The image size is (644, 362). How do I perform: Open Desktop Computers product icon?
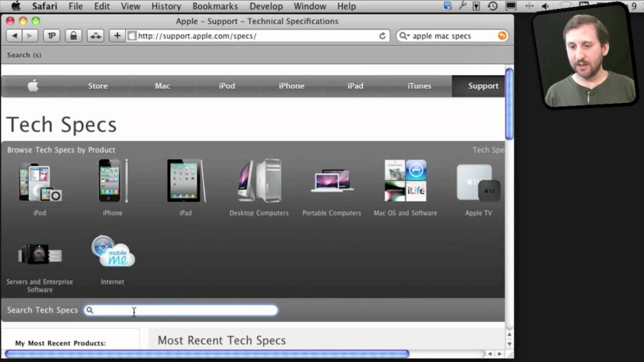point(259,180)
